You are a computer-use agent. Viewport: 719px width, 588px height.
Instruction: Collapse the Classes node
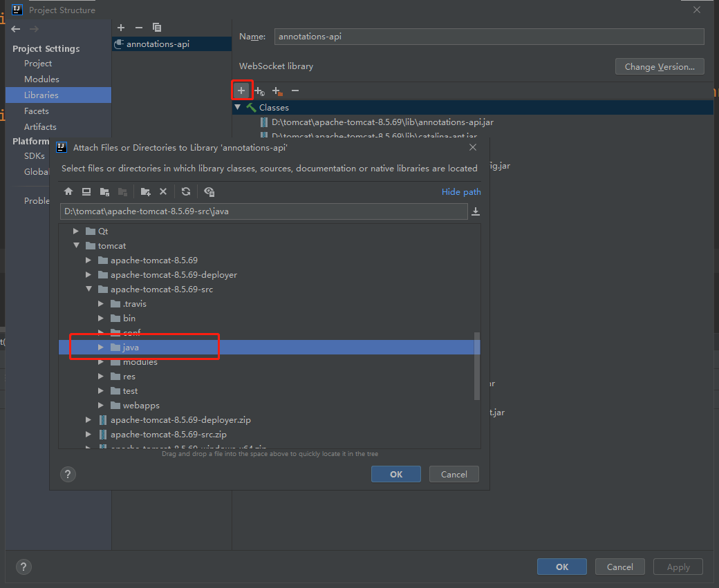[238, 107]
